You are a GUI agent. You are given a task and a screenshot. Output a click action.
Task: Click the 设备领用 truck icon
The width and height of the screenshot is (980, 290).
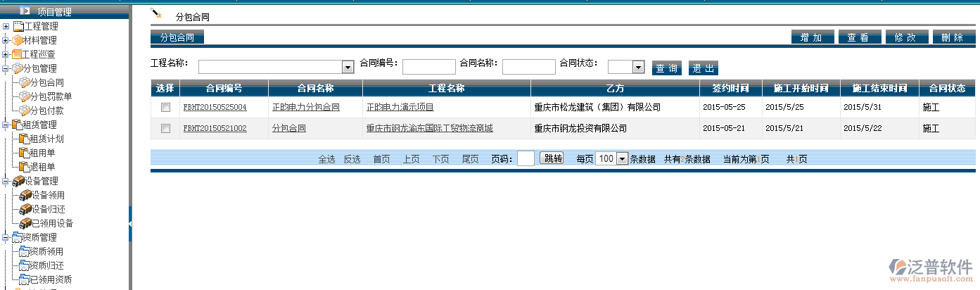[x=25, y=195]
